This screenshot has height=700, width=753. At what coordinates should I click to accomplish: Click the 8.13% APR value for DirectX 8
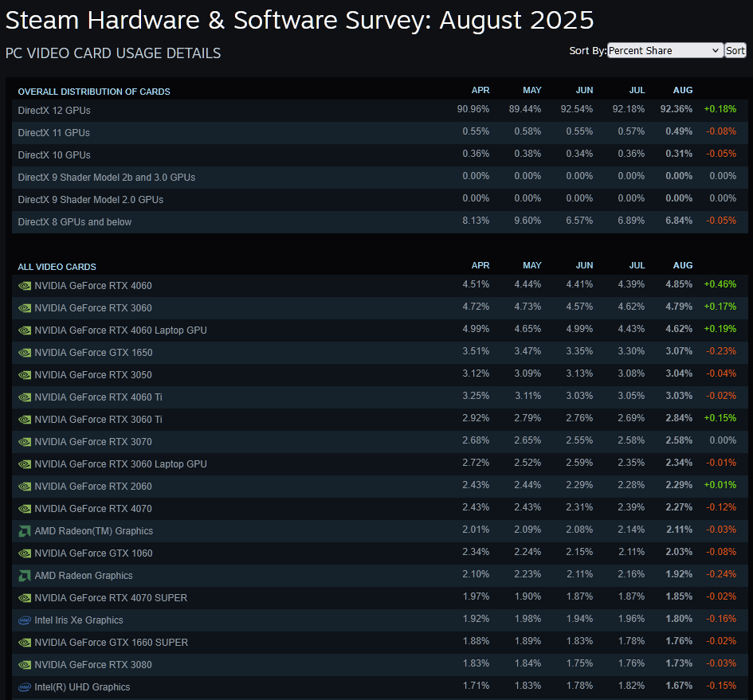click(x=476, y=221)
